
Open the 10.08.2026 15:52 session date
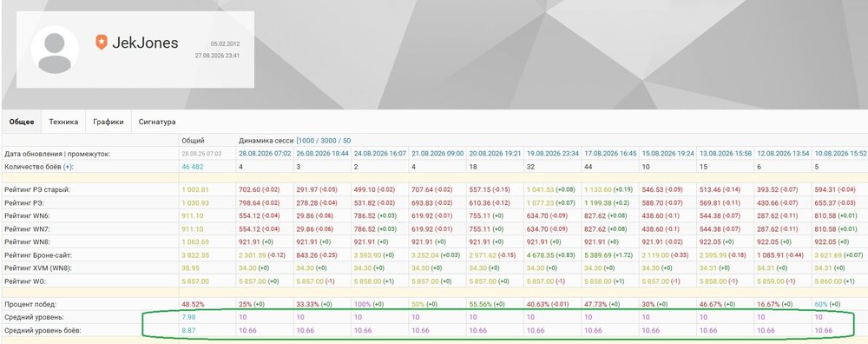(x=840, y=154)
